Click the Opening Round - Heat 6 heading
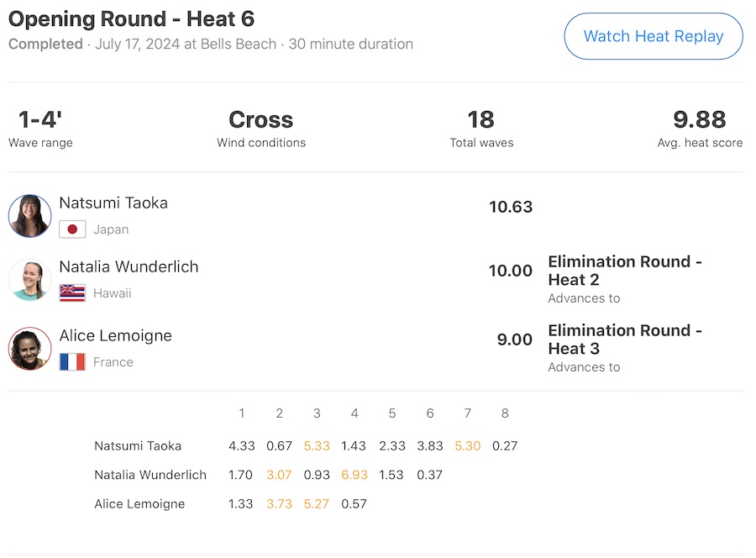Screen dimensions: 756x558 pyautogui.click(x=131, y=18)
